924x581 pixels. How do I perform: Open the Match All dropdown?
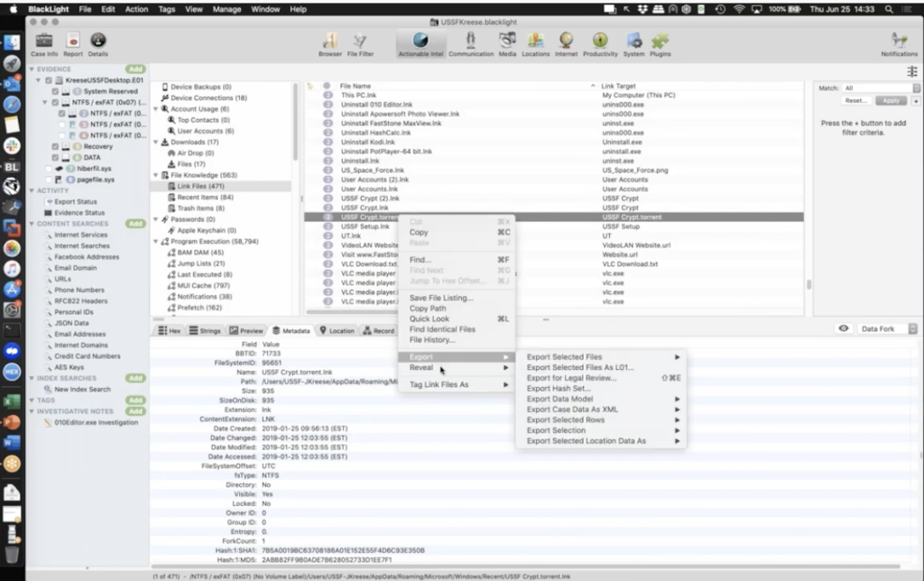tap(881, 88)
